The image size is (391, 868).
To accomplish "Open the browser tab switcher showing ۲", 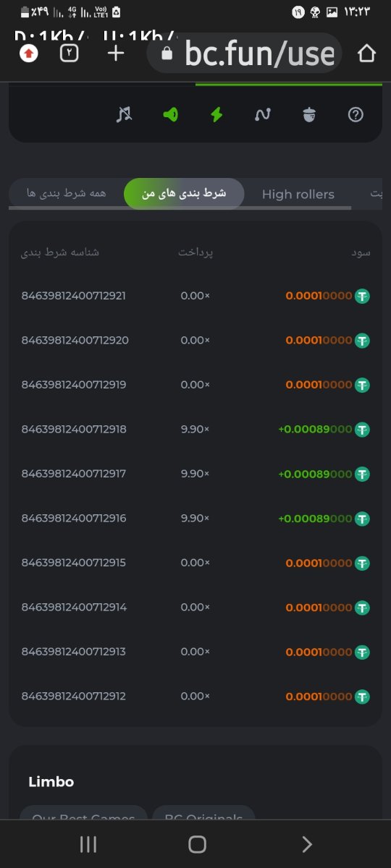I will coord(69,53).
